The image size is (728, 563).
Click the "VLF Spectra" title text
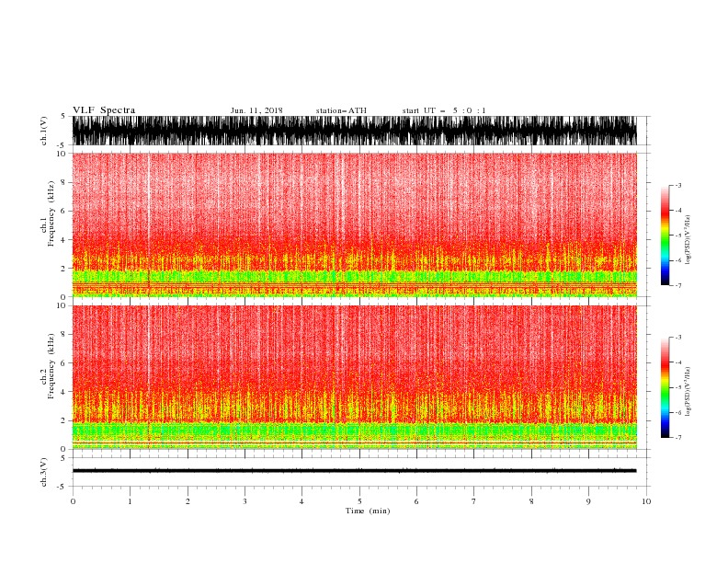coord(104,110)
